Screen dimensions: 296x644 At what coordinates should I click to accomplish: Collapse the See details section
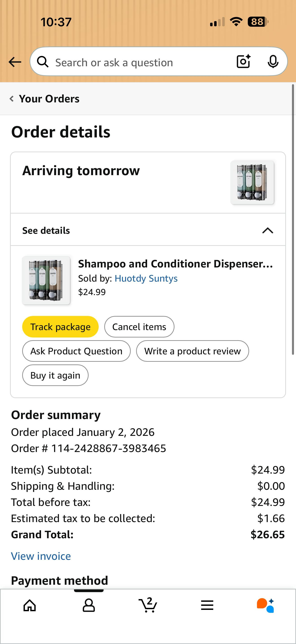point(268,230)
